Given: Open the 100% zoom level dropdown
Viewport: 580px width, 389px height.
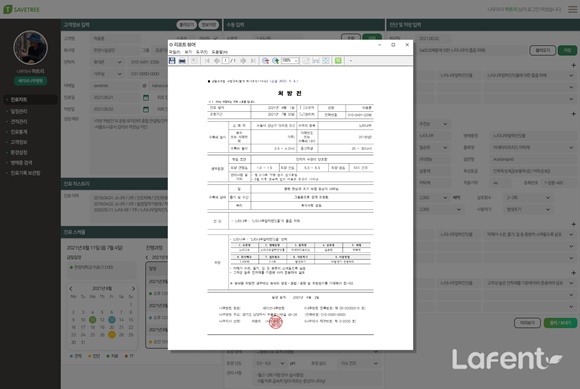Looking at the screenshot, I should coord(290,60).
